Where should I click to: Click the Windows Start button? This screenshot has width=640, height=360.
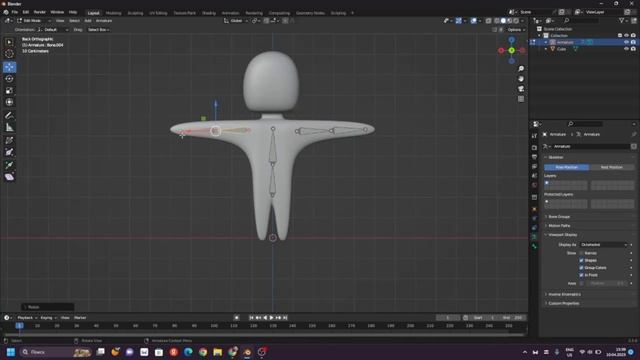11,352
